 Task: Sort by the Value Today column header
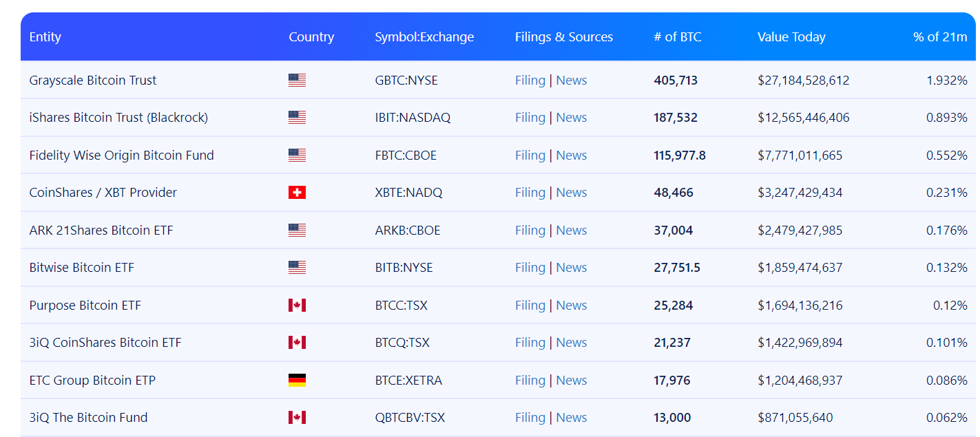(791, 37)
